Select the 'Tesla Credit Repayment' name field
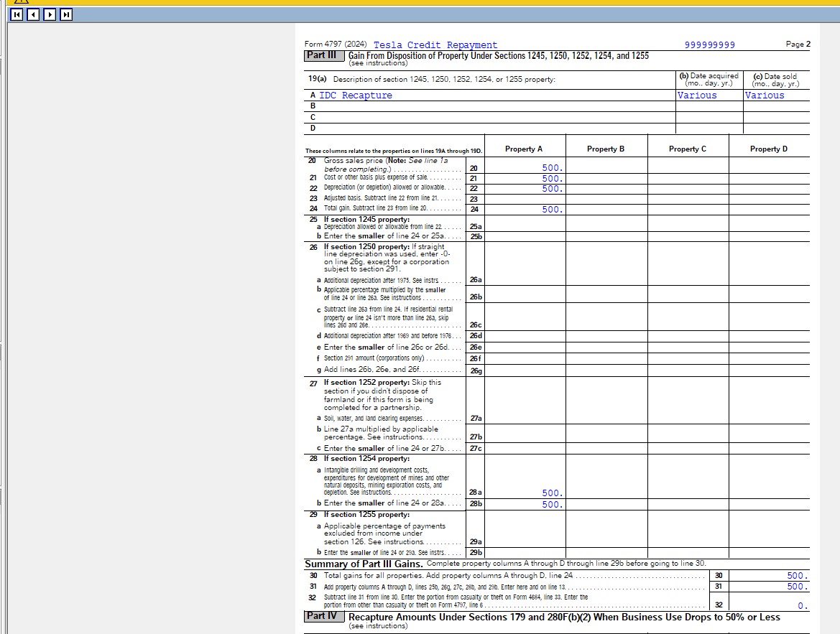 [x=435, y=45]
